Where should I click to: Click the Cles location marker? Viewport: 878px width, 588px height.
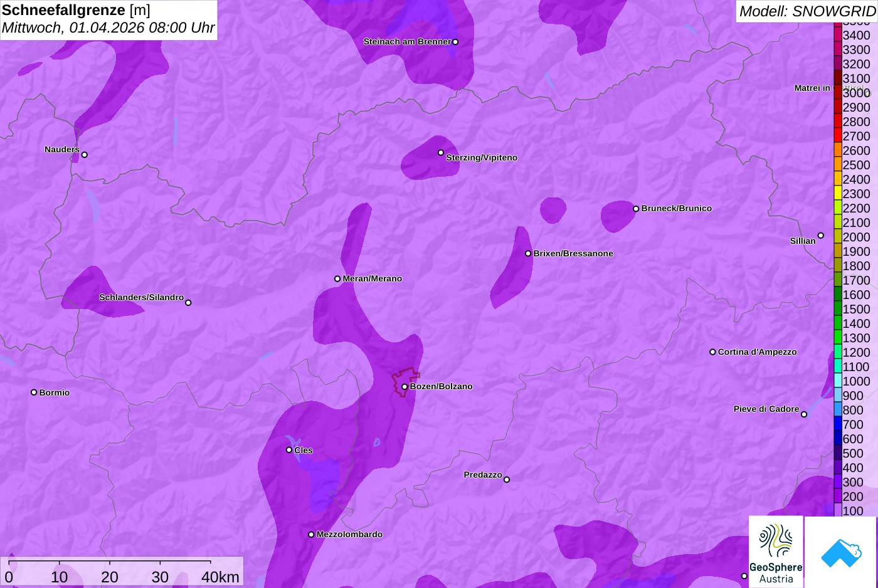[x=289, y=450]
